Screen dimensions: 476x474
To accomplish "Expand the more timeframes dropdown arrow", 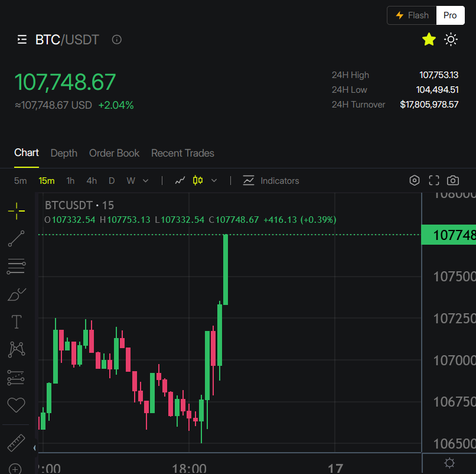I will coord(146,181).
